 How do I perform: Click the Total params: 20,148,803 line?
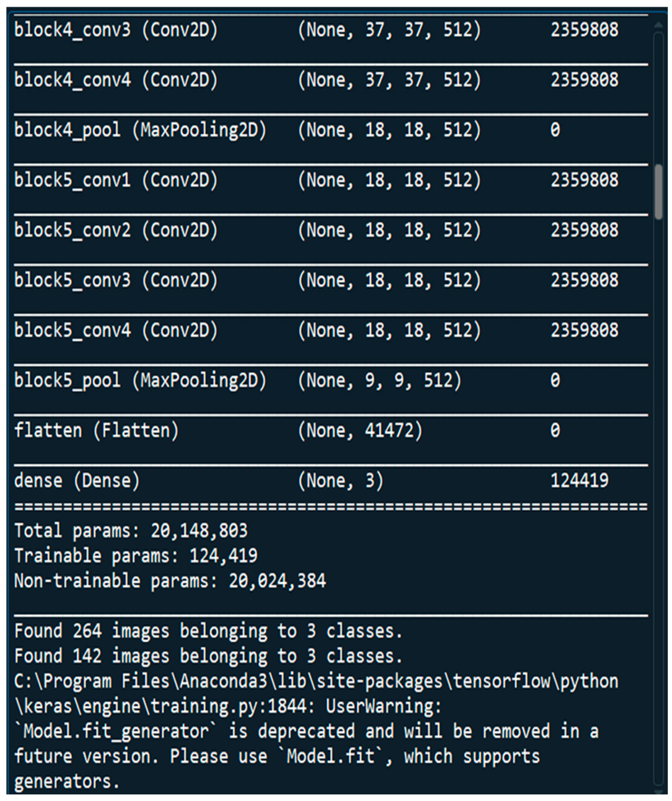coord(131,531)
